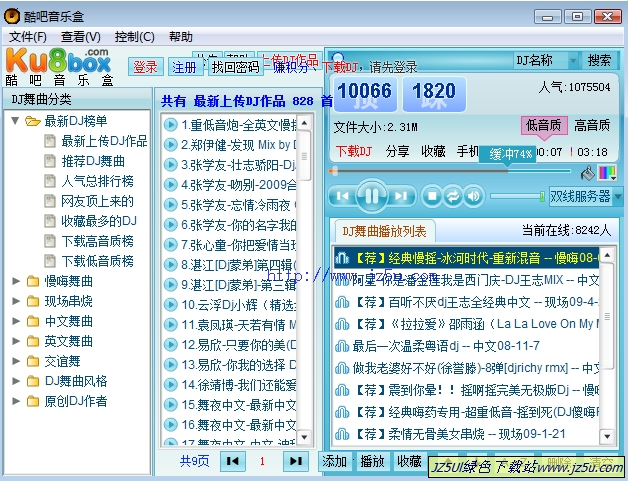The image size is (628, 481).
Task: Vote down with the 1820 踩 button
Action: click(x=434, y=94)
